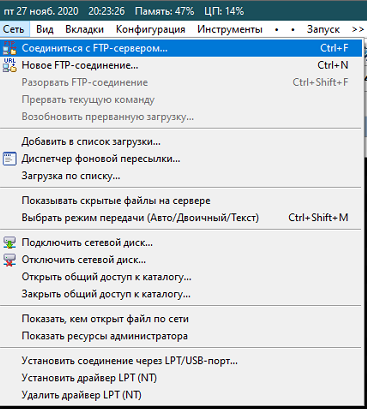
Task: Toggle Показывать скрытые файлы на сервере
Action: (x=181, y=201)
